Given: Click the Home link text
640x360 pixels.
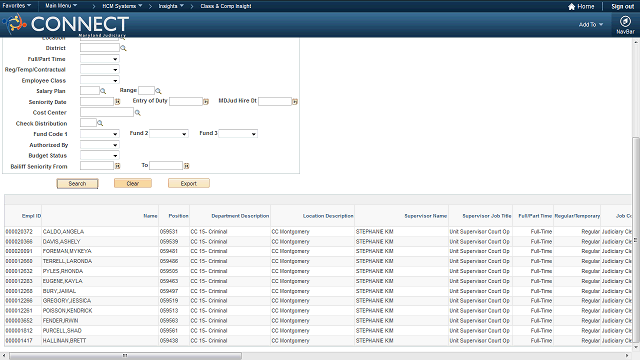Looking at the screenshot, I should [586, 7].
